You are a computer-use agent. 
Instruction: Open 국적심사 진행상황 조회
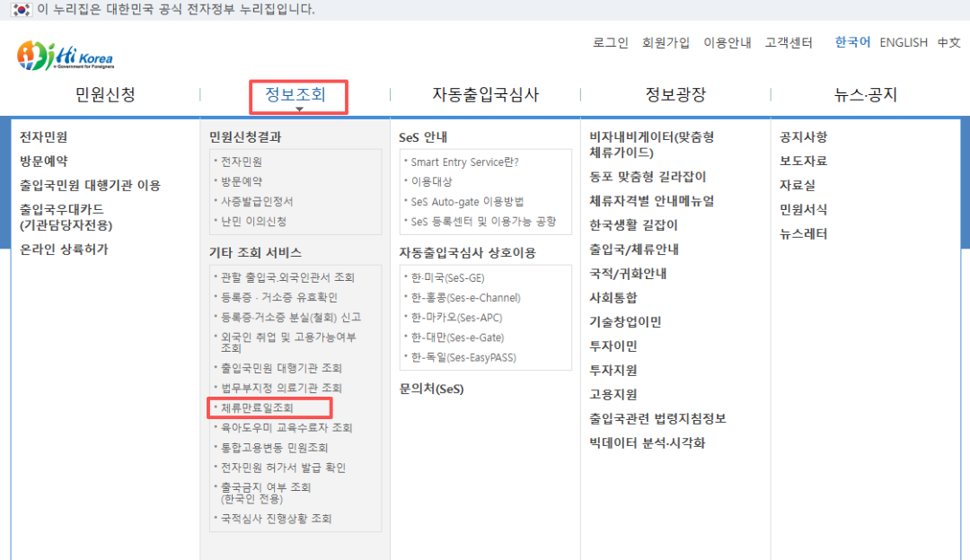(x=276, y=518)
